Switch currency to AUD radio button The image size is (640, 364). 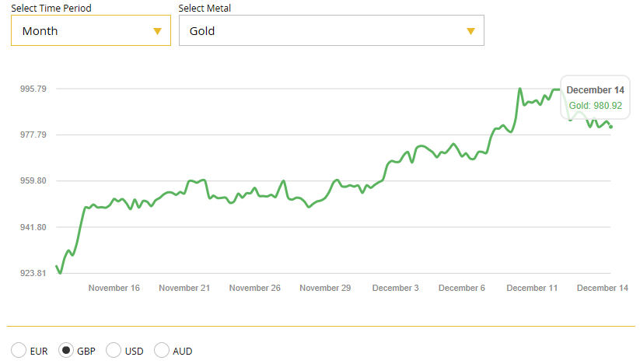[x=162, y=351]
